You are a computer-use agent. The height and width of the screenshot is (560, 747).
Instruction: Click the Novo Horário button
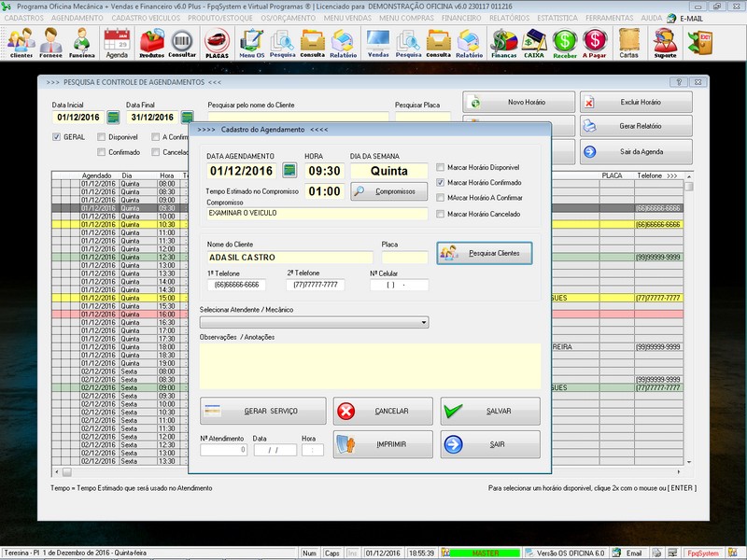519,102
